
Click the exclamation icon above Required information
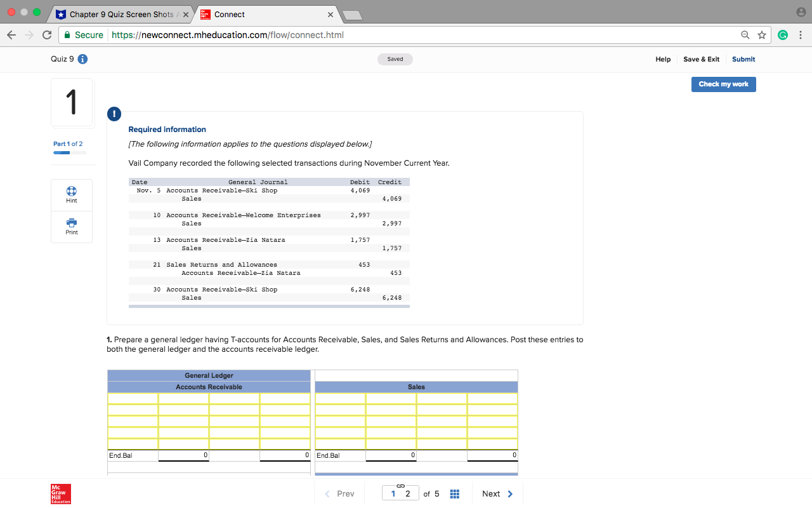(x=114, y=114)
